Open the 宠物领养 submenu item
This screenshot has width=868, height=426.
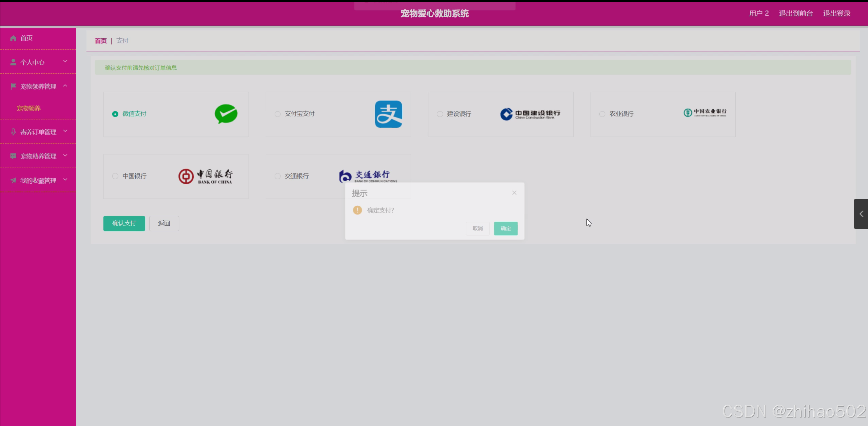28,108
